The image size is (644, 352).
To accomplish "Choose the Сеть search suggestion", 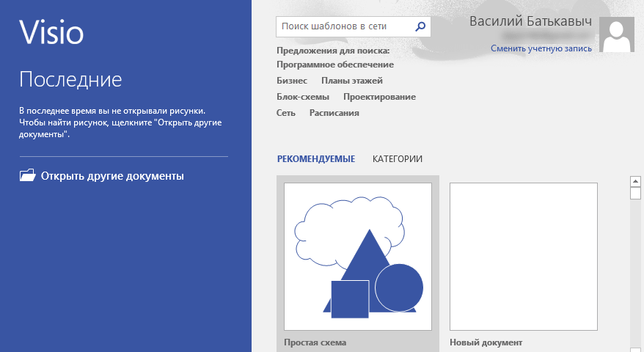I will tap(286, 113).
